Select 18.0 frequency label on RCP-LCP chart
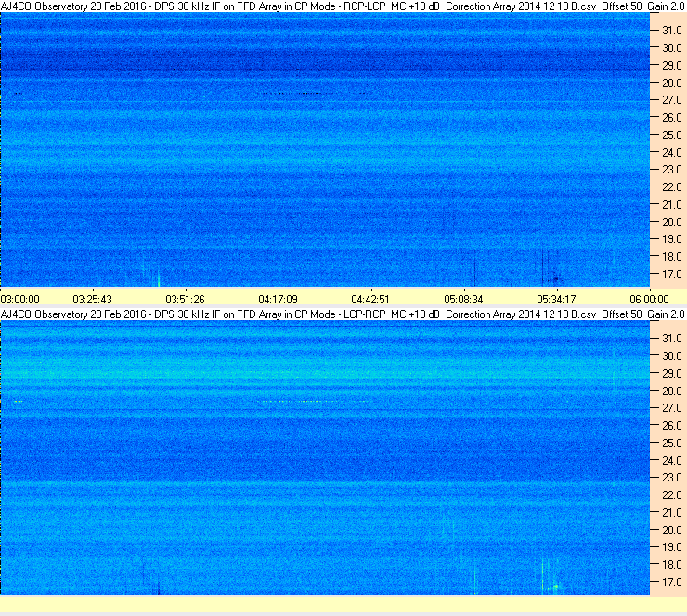This screenshot has height=616, width=687. pos(672,257)
